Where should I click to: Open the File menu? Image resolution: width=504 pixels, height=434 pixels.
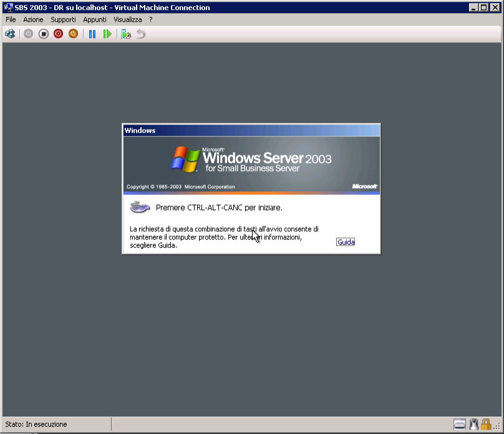click(11, 19)
